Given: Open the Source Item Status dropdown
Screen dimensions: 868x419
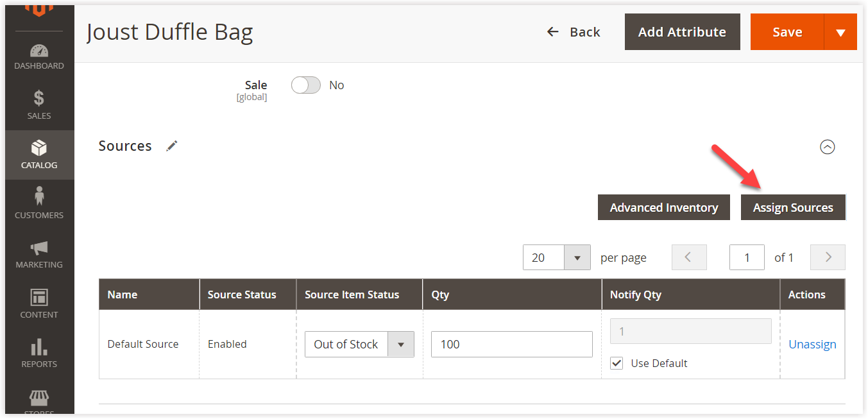Looking at the screenshot, I should pos(401,344).
